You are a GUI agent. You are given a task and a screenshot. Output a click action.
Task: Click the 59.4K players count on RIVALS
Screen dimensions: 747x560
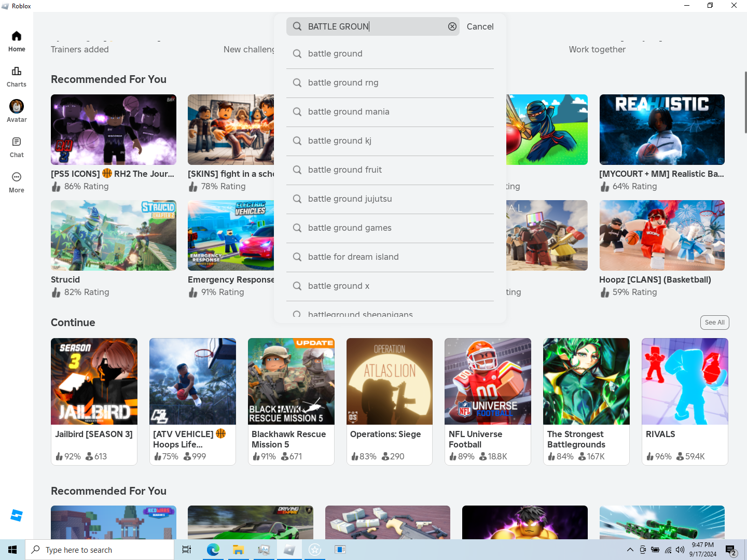[x=695, y=456]
